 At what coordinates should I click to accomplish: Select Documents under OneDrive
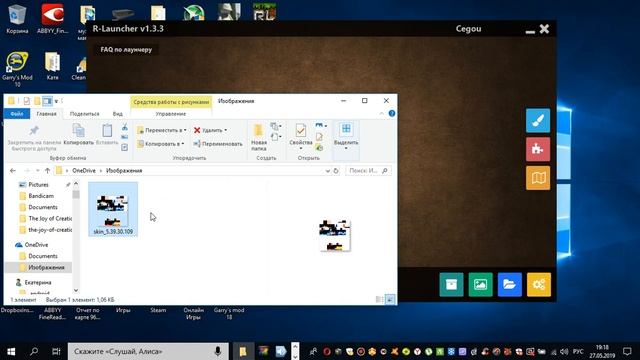43,256
